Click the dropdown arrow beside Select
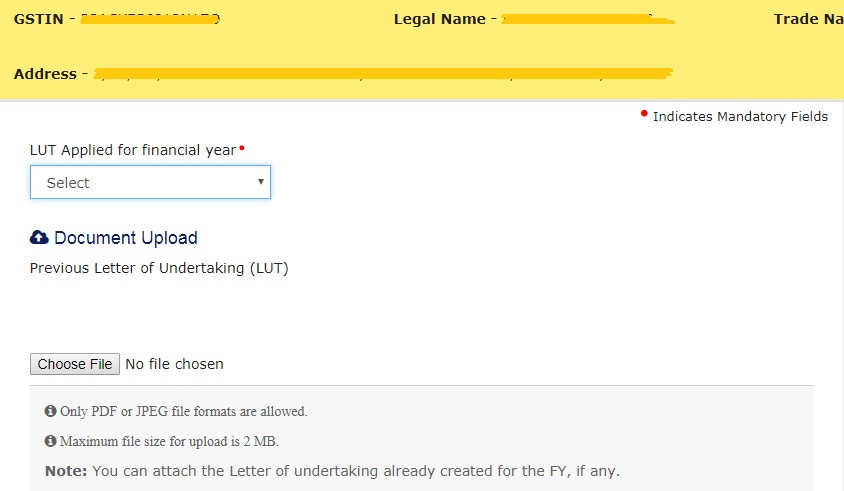The height and width of the screenshot is (491, 844). tap(261, 181)
